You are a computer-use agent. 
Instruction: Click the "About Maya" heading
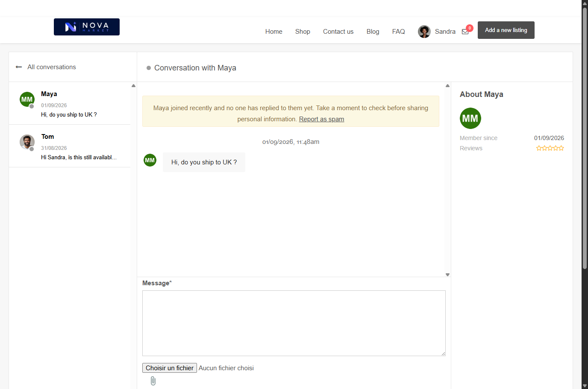482,94
